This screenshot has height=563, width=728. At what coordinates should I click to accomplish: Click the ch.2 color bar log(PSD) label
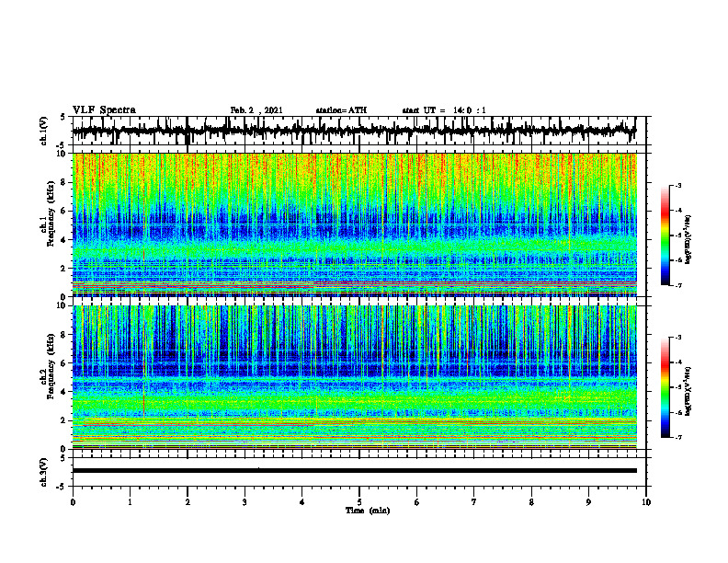688,391
